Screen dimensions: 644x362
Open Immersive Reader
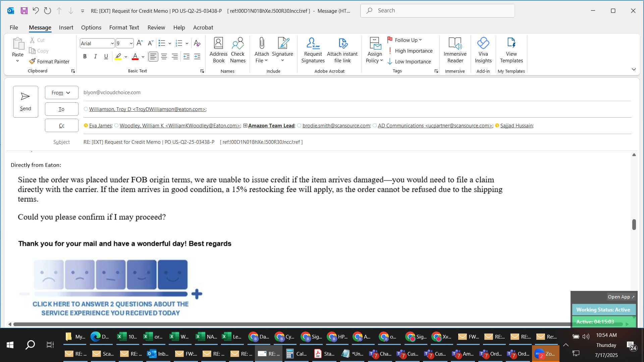click(455, 50)
